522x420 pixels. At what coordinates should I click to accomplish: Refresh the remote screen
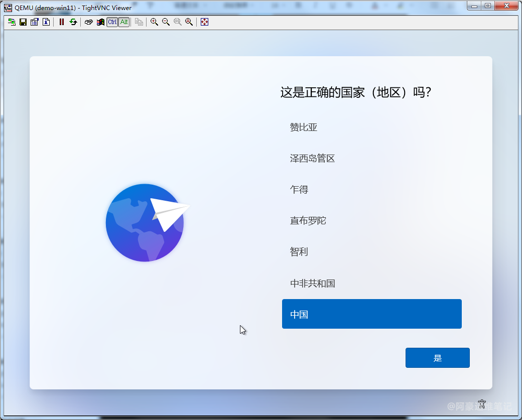click(x=73, y=22)
